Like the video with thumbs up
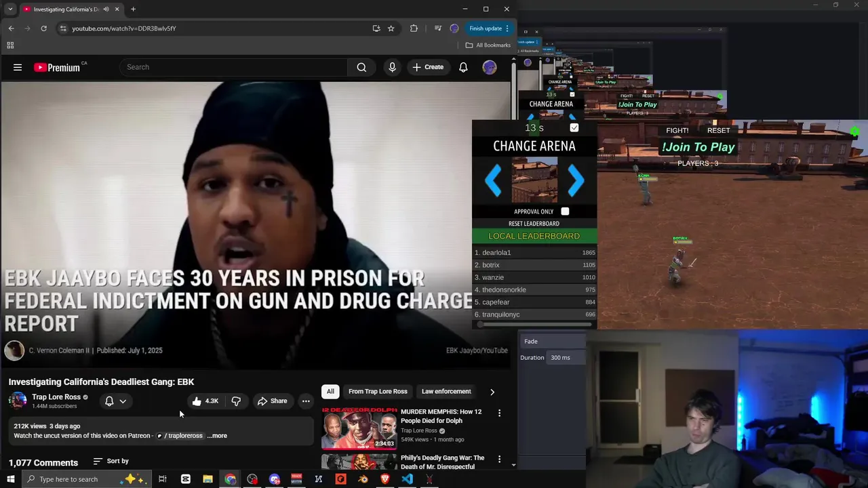868x488 pixels. (204, 401)
